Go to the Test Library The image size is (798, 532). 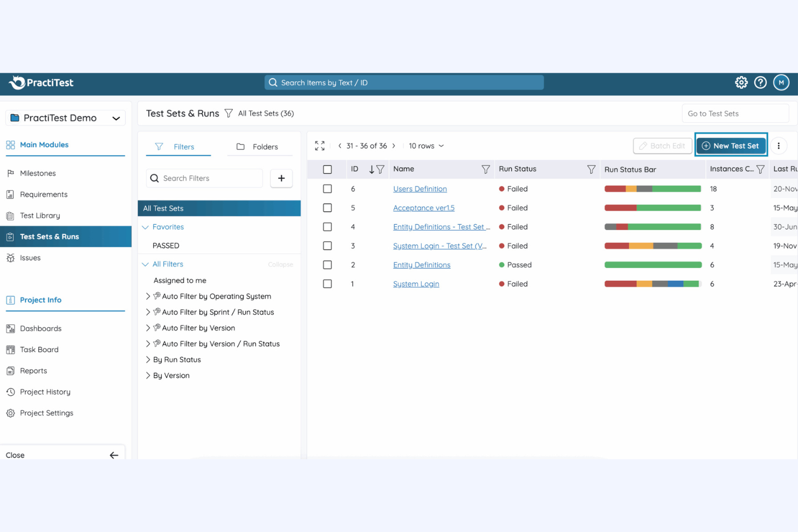[39, 215]
